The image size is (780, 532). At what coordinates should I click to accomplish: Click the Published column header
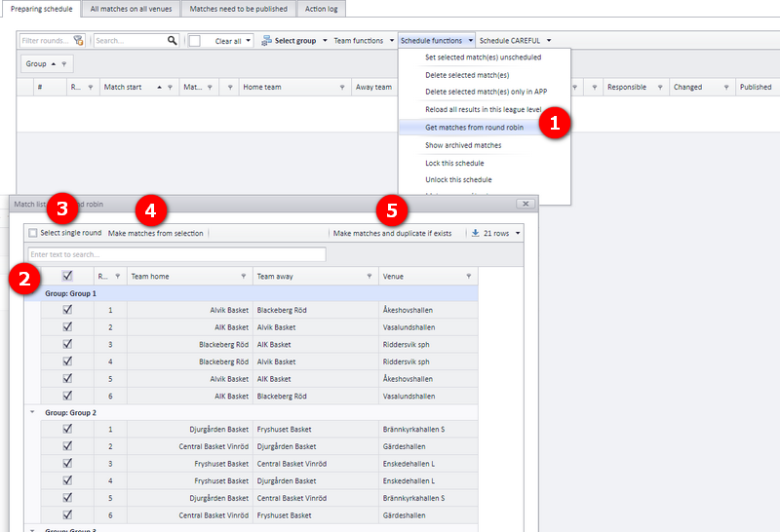click(758, 87)
